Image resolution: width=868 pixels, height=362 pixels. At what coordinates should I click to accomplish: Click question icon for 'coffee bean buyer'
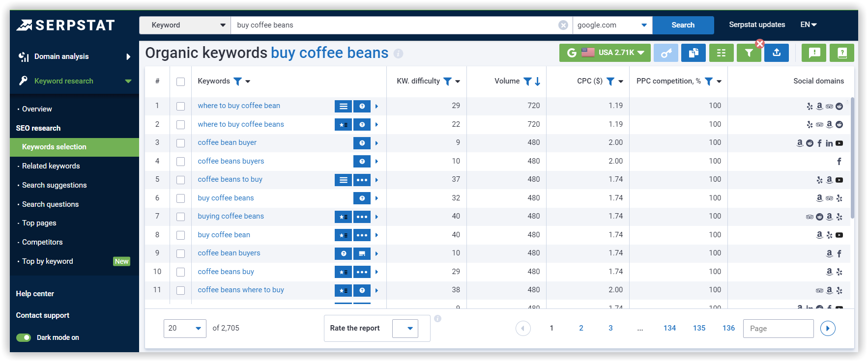pos(362,143)
